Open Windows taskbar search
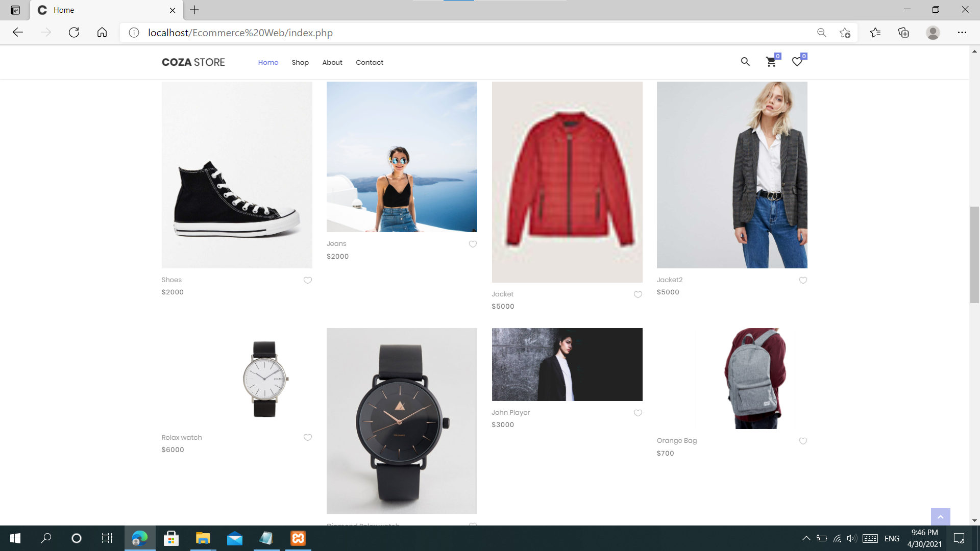The width and height of the screenshot is (980, 551). pyautogui.click(x=46, y=538)
